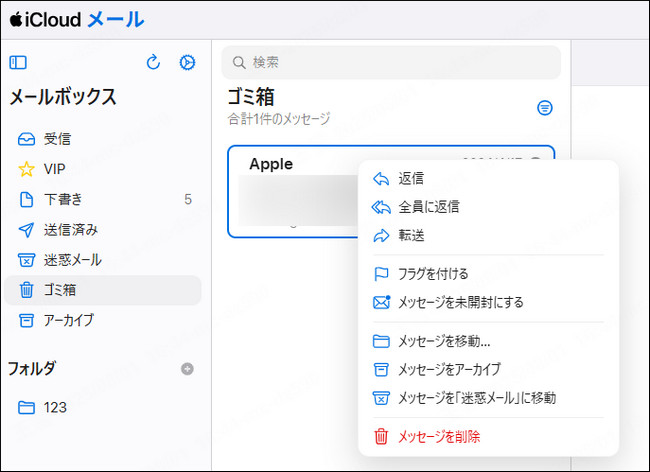Open the message filter icon
Image resolution: width=650 pixels, height=472 pixels.
(545, 108)
